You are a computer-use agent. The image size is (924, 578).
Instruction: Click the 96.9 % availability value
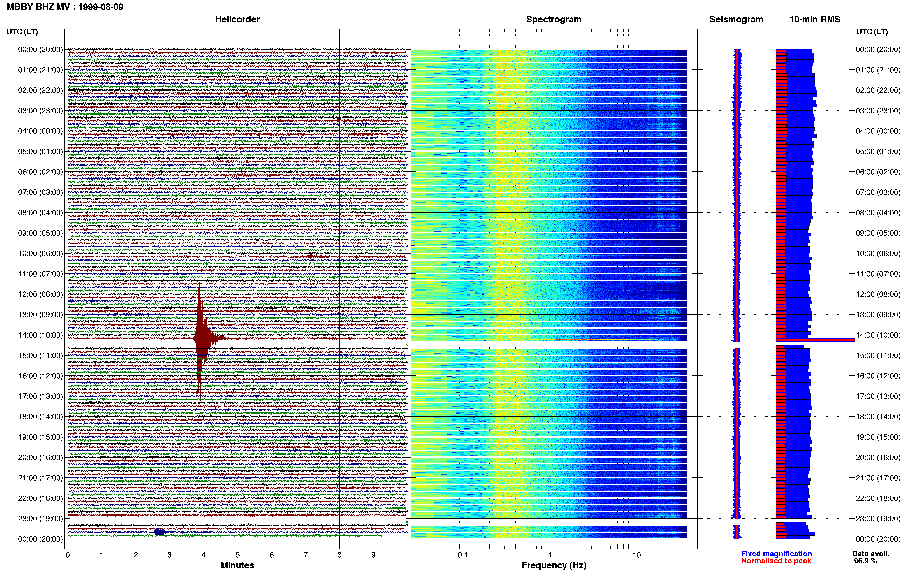865,561
